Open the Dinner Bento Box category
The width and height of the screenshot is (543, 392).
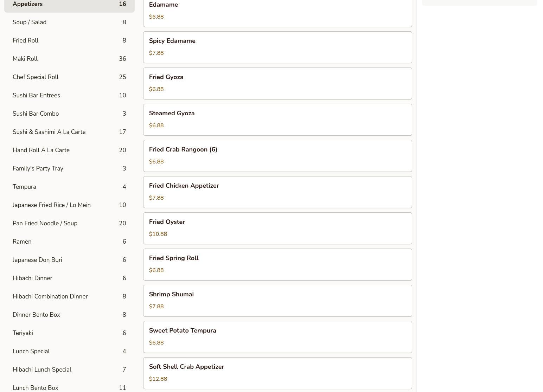[69, 315]
